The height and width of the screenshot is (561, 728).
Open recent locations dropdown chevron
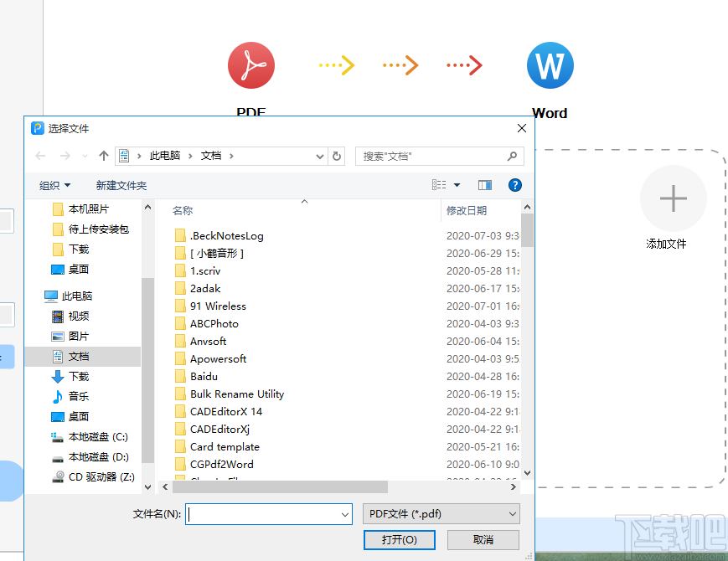coord(85,157)
